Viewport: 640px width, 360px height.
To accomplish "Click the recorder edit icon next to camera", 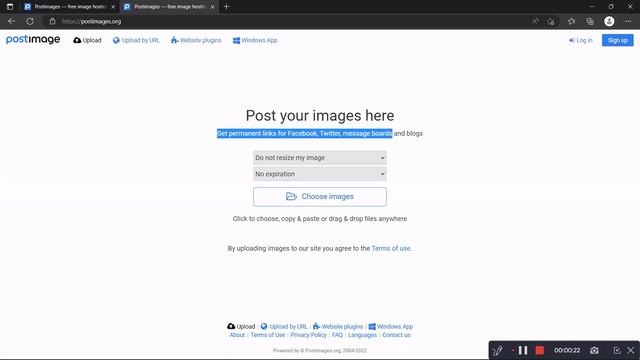I will coord(617,350).
